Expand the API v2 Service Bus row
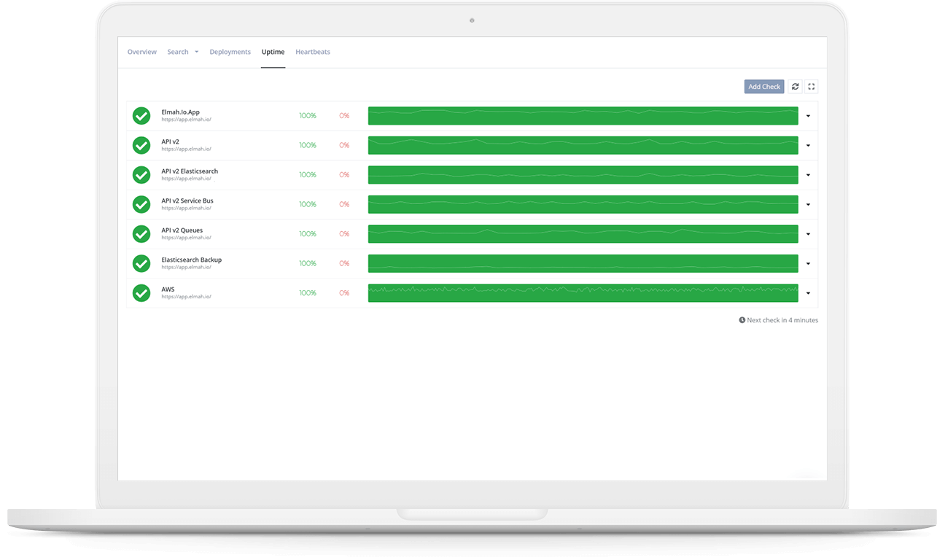The height and width of the screenshot is (560, 937). tap(808, 204)
